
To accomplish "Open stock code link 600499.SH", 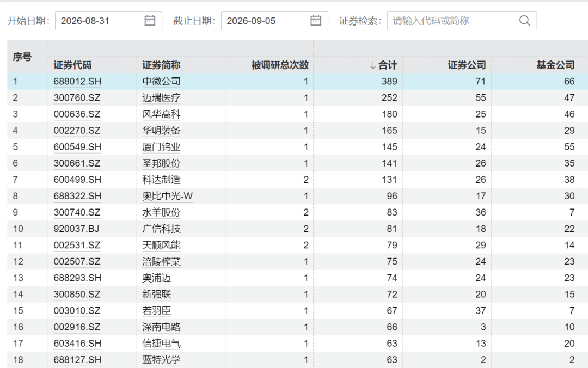I will 77,180.
